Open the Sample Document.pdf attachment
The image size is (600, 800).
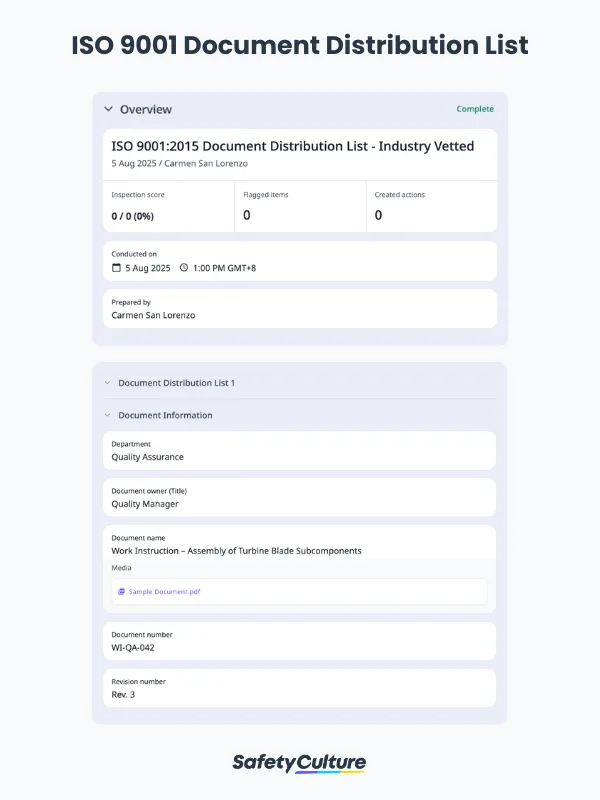[x=165, y=592]
